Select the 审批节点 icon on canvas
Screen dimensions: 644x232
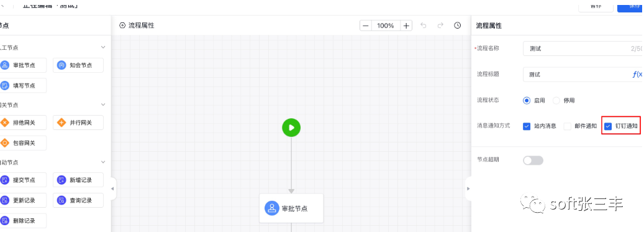272,208
